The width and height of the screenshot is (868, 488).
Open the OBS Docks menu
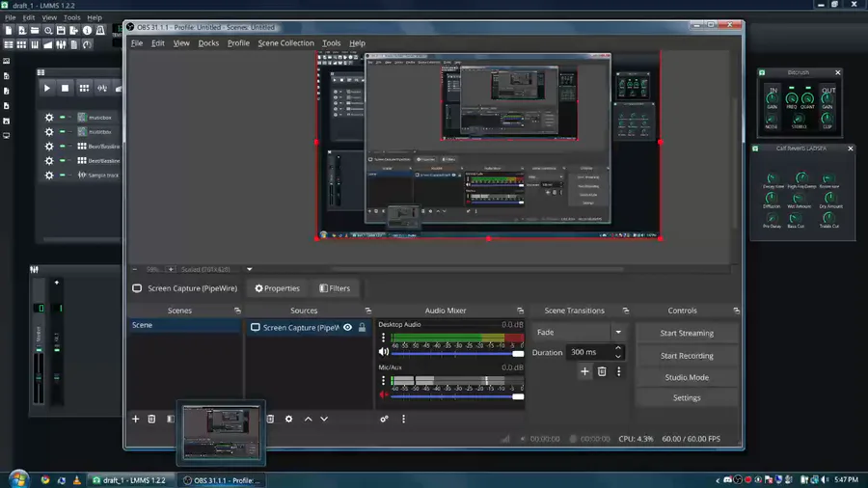coord(208,43)
